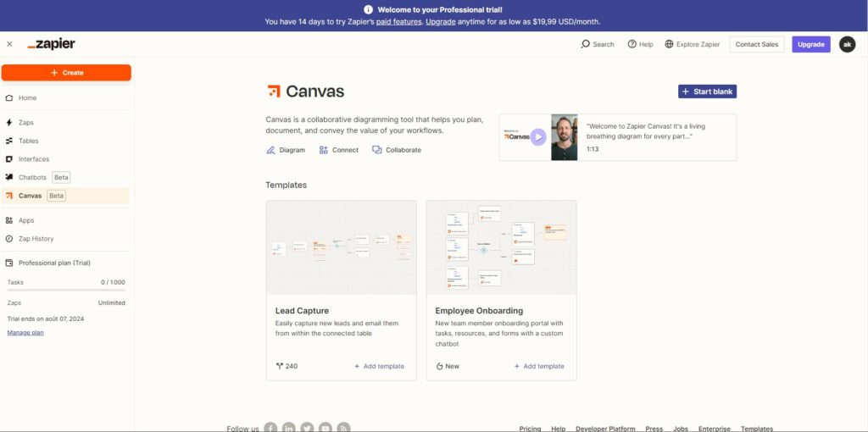This screenshot has width=868, height=432.
Task: Open the Help menu in the top bar
Action: [x=641, y=44]
